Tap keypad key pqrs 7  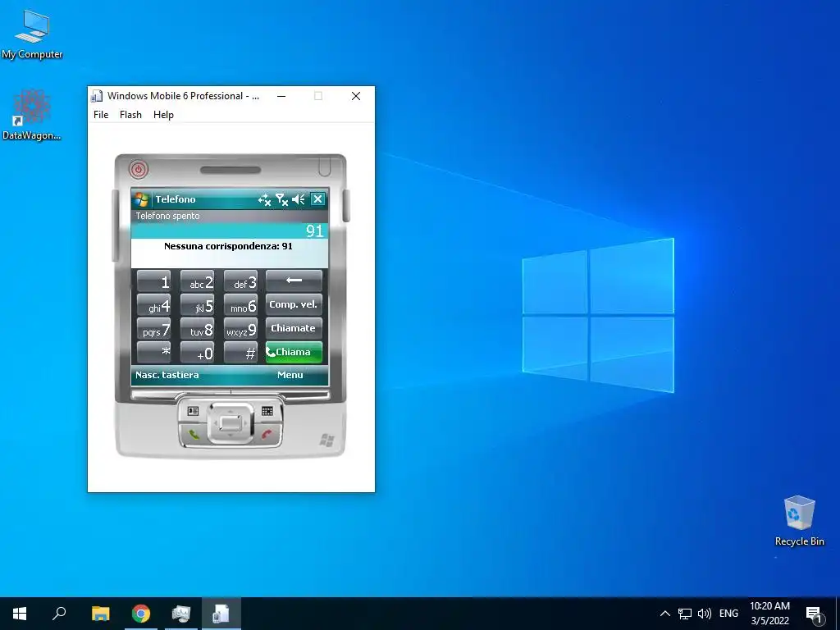154,328
